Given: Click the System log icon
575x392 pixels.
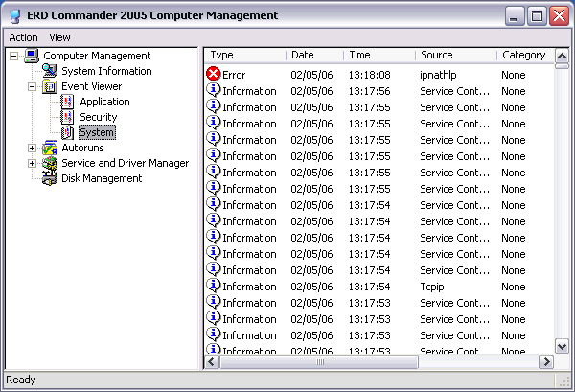Looking at the screenshot, I should [67, 133].
